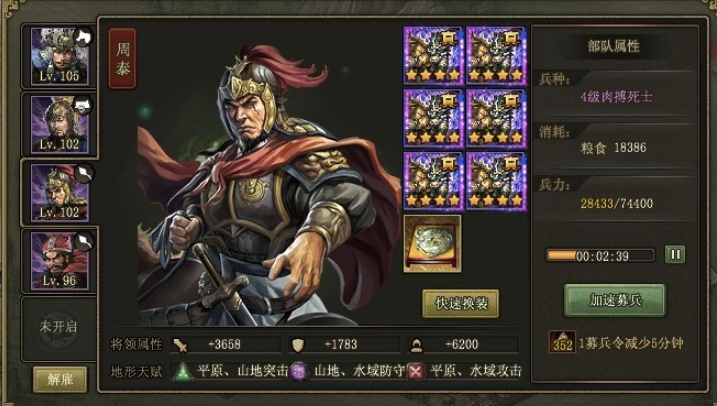Viewport: 717px width, 406px height.
Task: Click the 加速募兵 button
Action: 615,300
